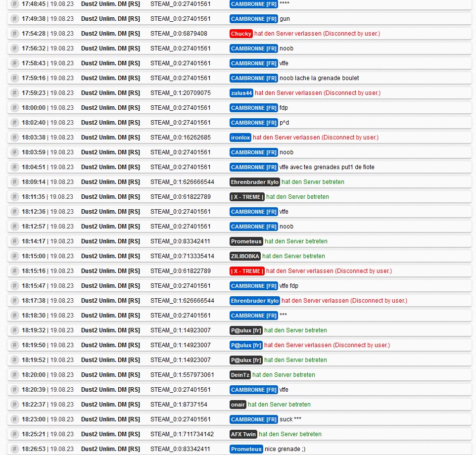
Task: Open the zulus44 player badge
Action: [x=241, y=93]
